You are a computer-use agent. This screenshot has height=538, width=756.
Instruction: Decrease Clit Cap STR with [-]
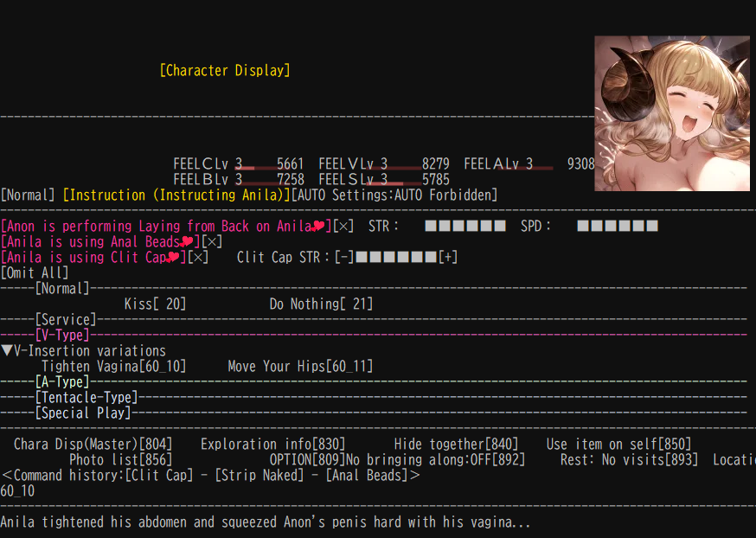pyautogui.click(x=343, y=257)
